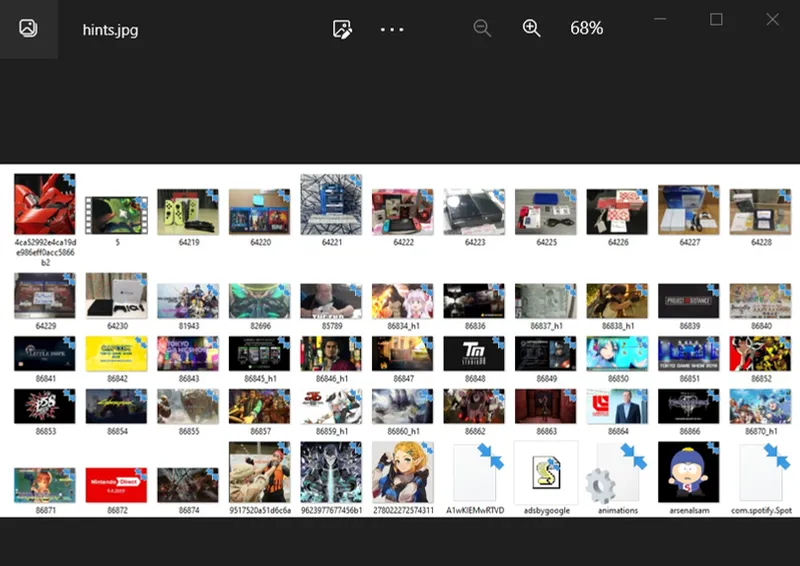Select the adsbygoogle script file icon

[x=546, y=473]
